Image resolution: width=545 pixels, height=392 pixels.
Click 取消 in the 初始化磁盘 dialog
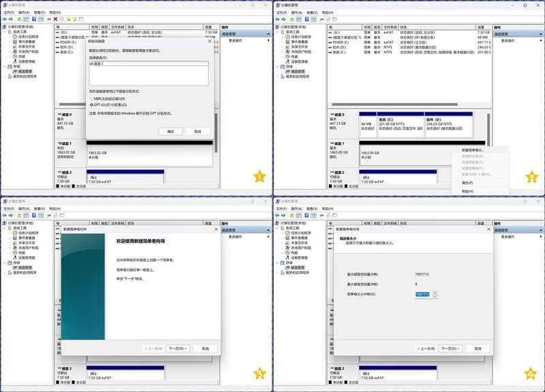point(198,131)
